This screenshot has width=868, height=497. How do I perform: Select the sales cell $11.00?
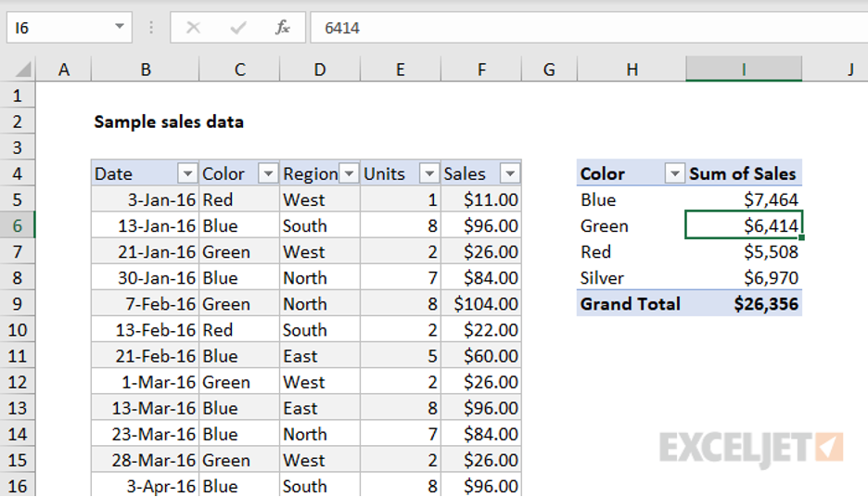pos(481,199)
